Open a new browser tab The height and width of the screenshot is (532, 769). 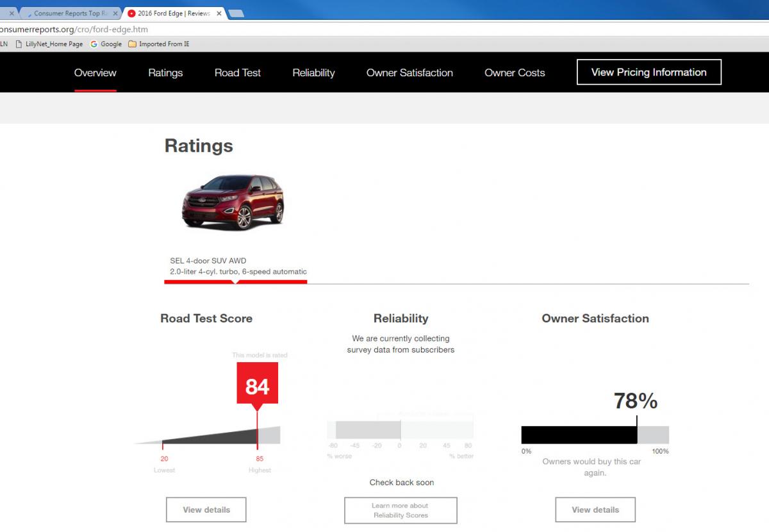pos(236,13)
